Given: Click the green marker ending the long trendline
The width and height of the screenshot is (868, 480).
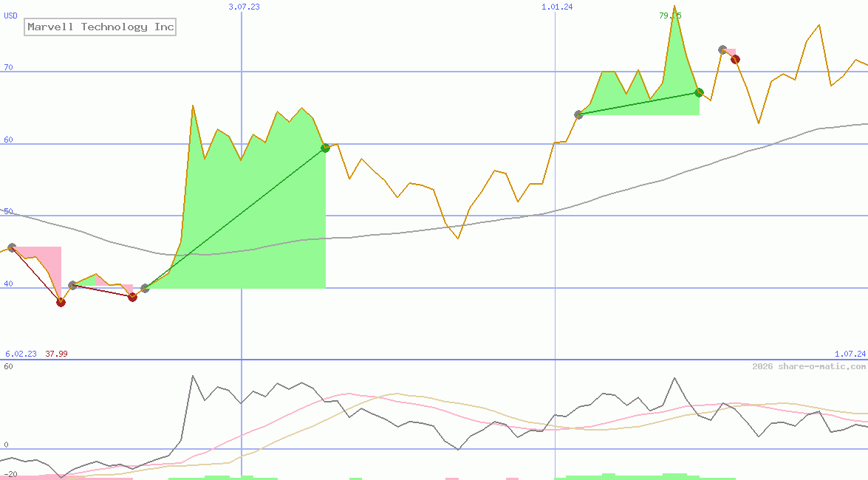Looking at the screenshot, I should tap(325, 148).
